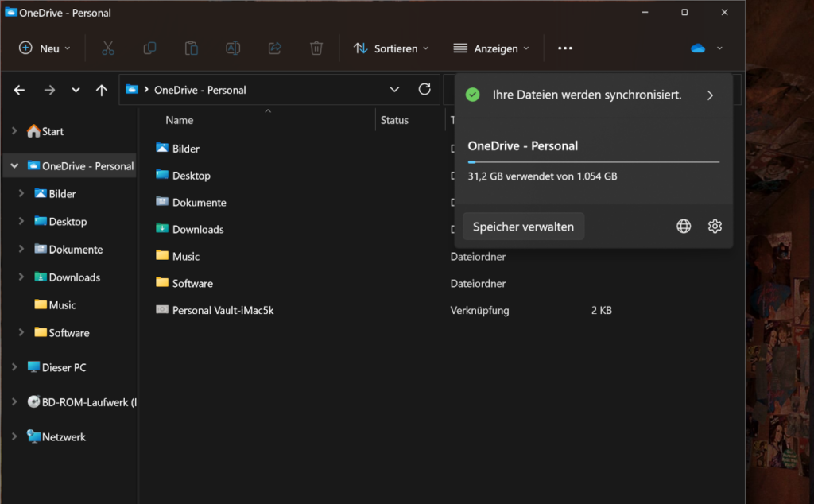The width and height of the screenshot is (814, 504).
Task: Click Dateiordner type in Music row
Action: pos(478,256)
